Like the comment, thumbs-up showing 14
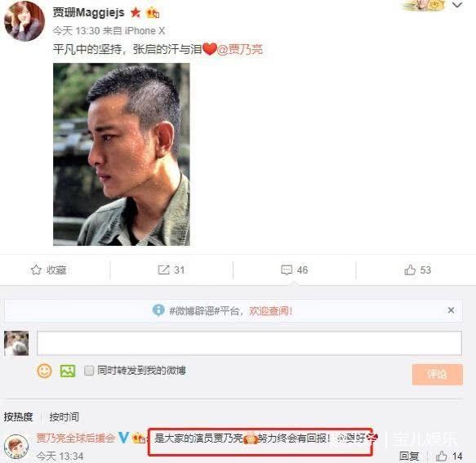Viewport: 476px width, 463px height. point(442,456)
